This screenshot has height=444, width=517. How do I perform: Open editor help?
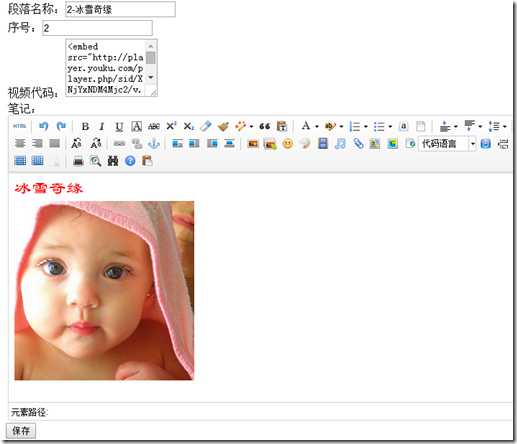[x=130, y=161]
